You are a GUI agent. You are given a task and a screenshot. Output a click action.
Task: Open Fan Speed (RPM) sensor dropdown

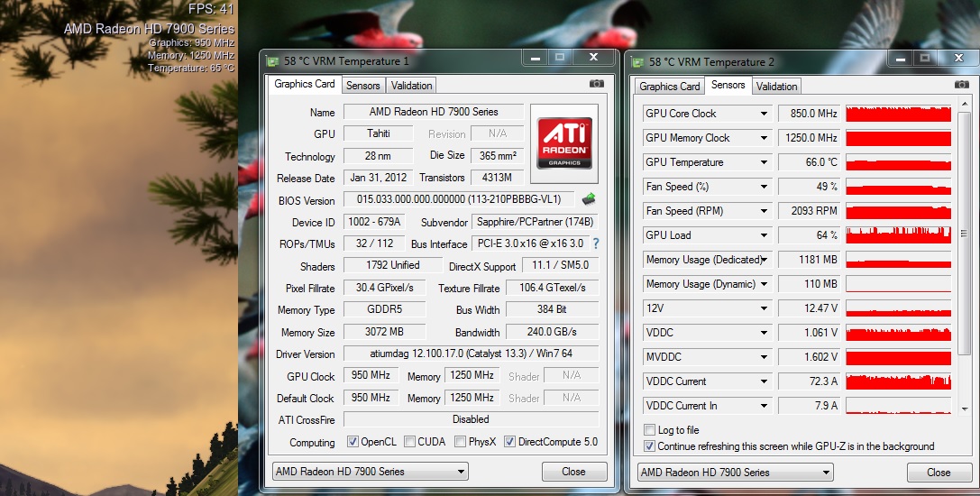point(764,211)
